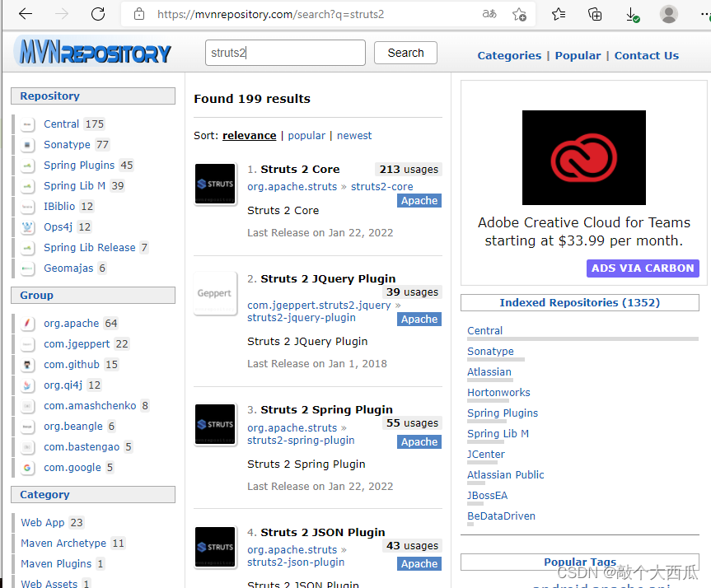Image resolution: width=711 pixels, height=588 pixels.
Task: Sort results by popular
Action: click(306, 136)
